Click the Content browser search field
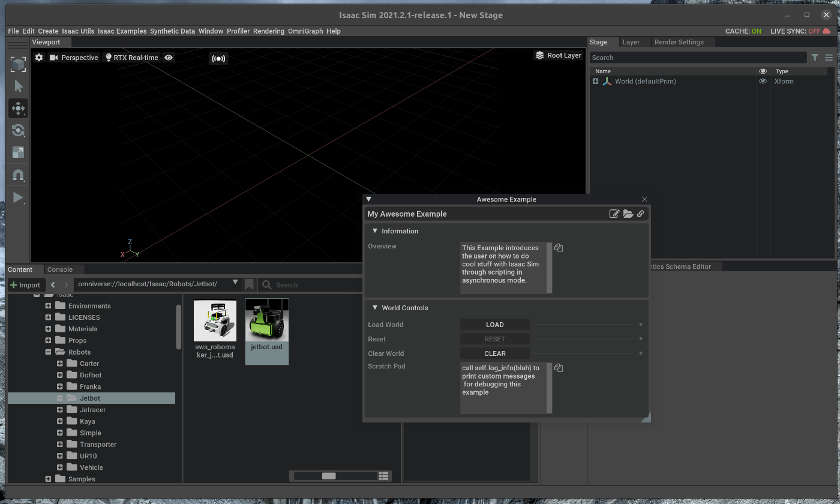Image resolution: width=840 pixels, height=504 pixels. (x=311, y=285)
